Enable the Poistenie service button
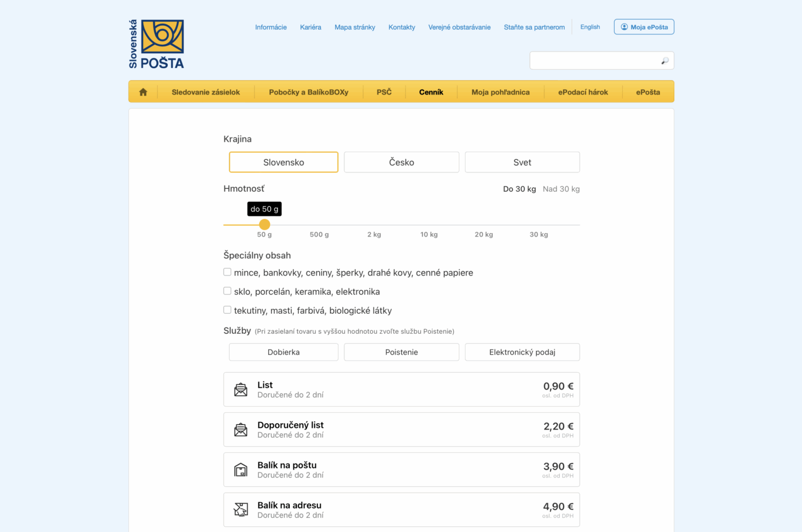This screenshot has width=802, height=532. pos(401,352)
